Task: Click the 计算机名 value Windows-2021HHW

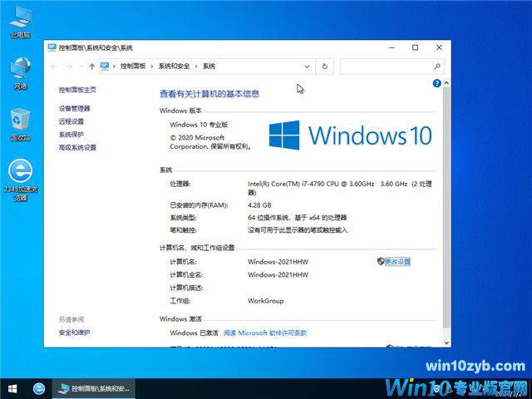Action: 278,262
